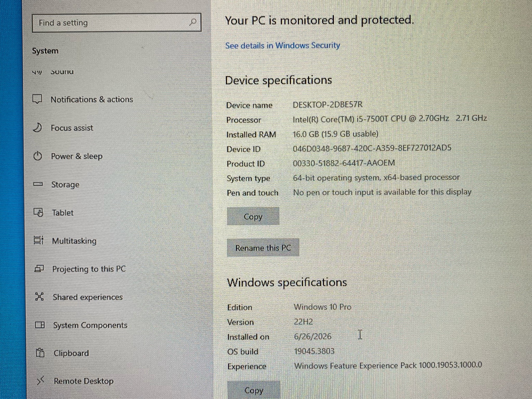This screenshot has width=532, height=399.
Task: Click Product ID 00330-51882-64417-AAOEM
Action: pyautogui.click(x=344, y=163)
